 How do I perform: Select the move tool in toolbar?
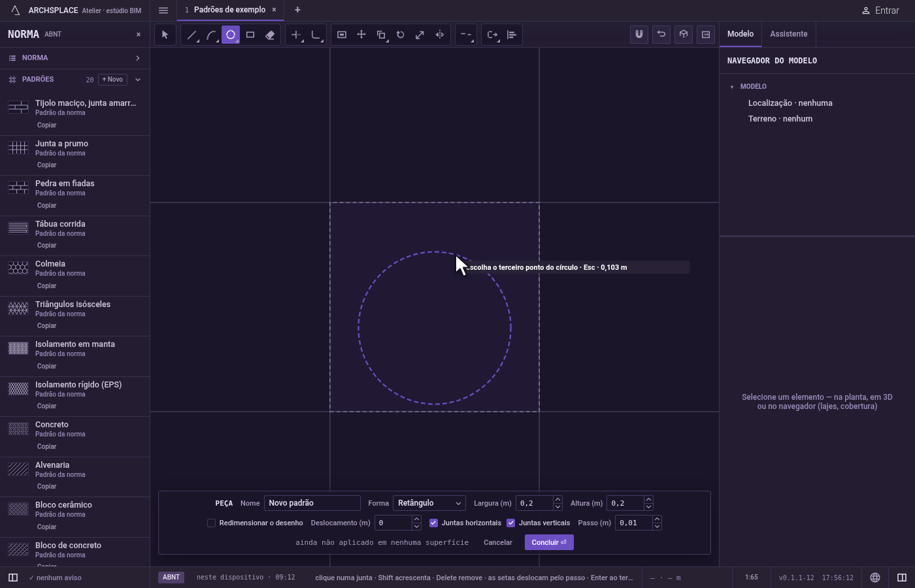[x=361, y=35]
